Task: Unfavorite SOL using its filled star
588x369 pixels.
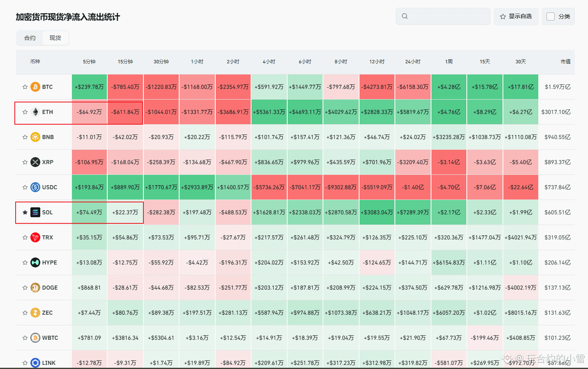Action: (x=25, y=212)
